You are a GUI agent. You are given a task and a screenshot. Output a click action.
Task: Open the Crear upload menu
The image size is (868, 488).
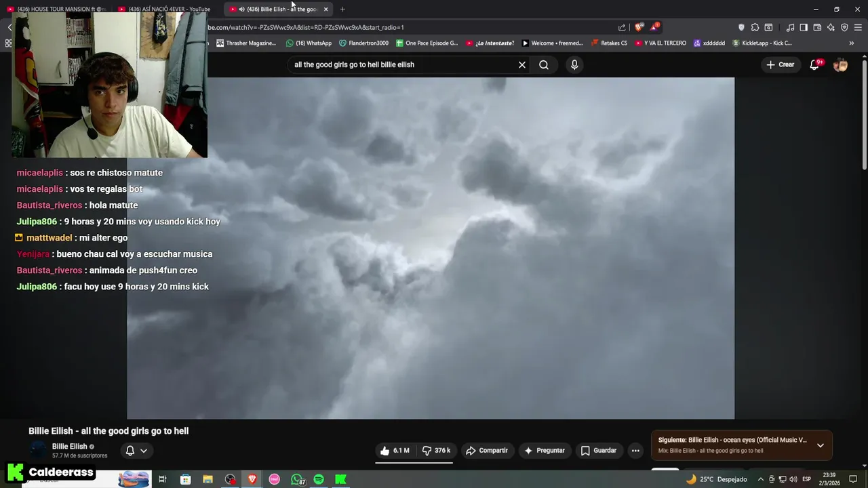tap(780, 65)
